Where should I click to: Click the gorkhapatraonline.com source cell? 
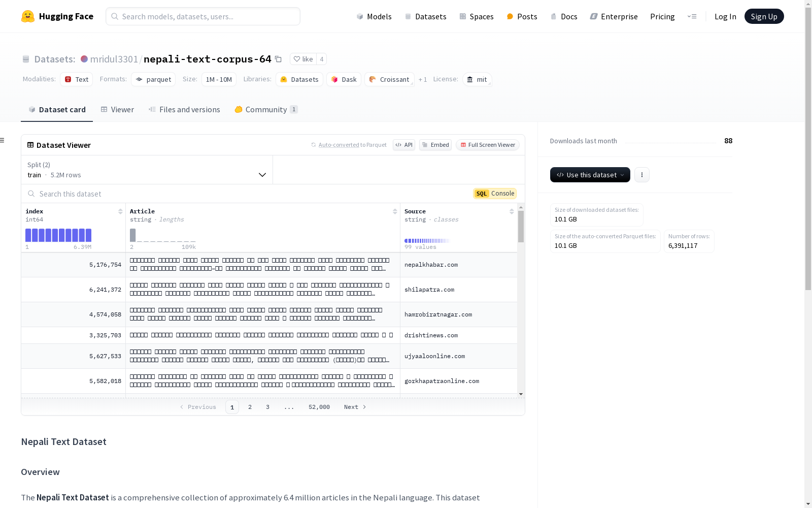(459, 381)
